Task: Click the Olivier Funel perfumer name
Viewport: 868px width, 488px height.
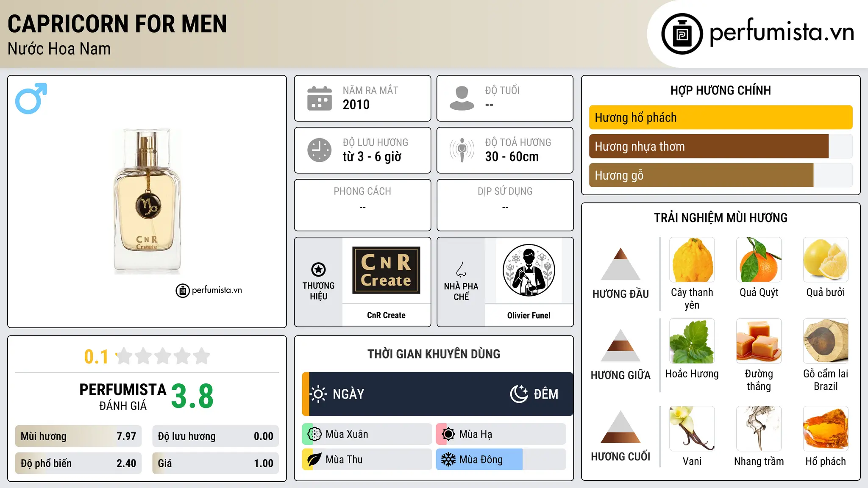Action: click(529, 315)
